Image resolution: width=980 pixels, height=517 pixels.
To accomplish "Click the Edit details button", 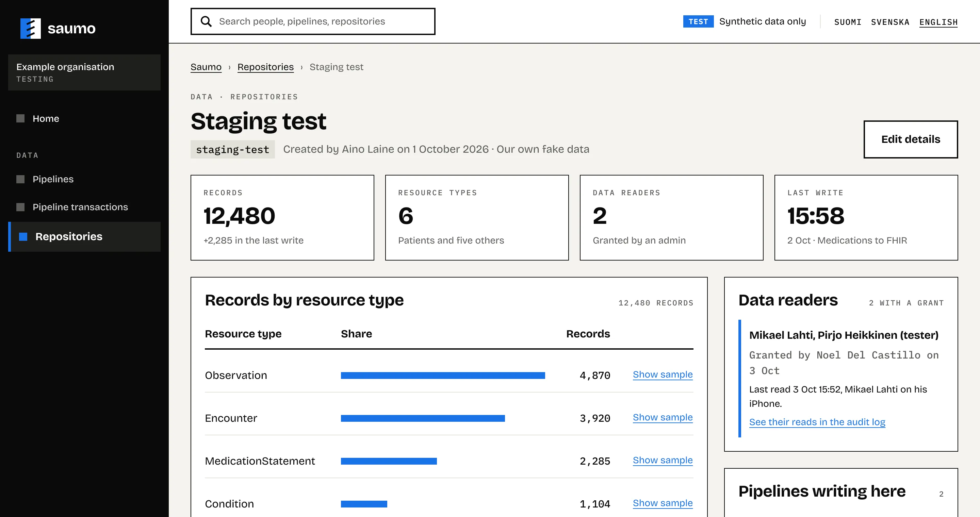I will coord(910,139).
